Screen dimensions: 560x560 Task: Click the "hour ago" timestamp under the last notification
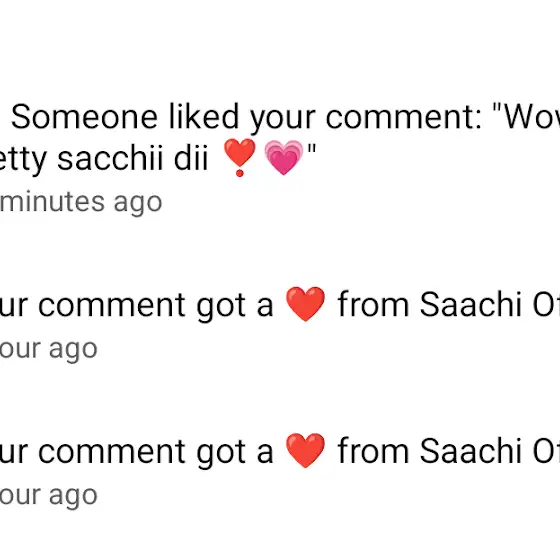coord(49,495)
